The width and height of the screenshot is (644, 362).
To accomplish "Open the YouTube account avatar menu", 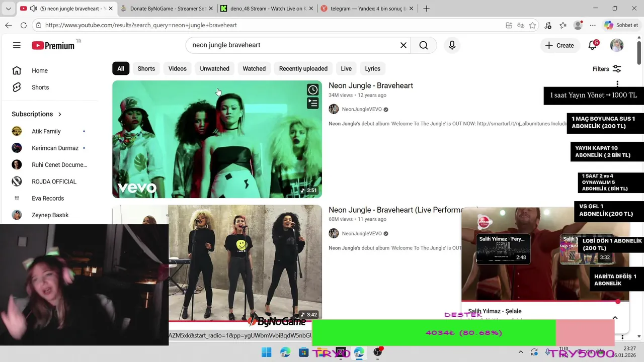I will point(617,45).
